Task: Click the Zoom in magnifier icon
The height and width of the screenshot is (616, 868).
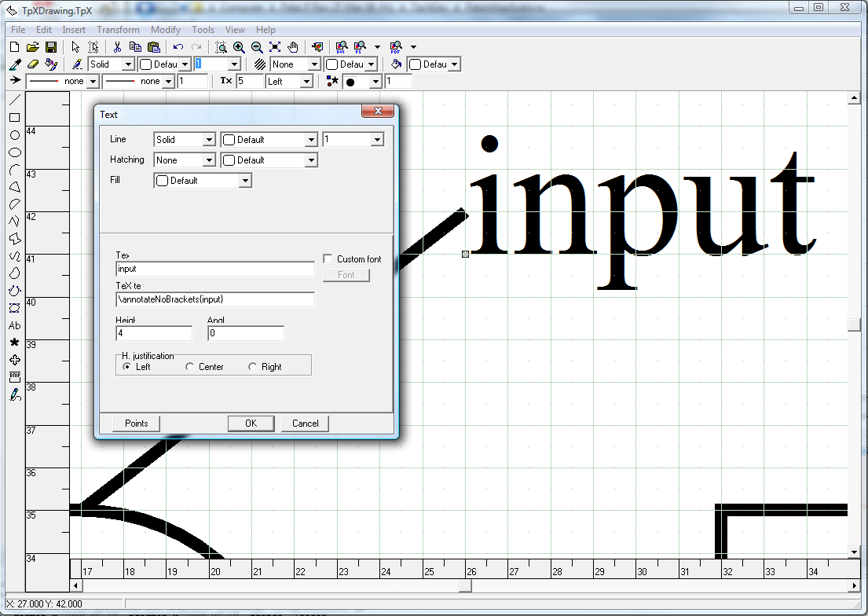Action: click(x=239, y=47)
